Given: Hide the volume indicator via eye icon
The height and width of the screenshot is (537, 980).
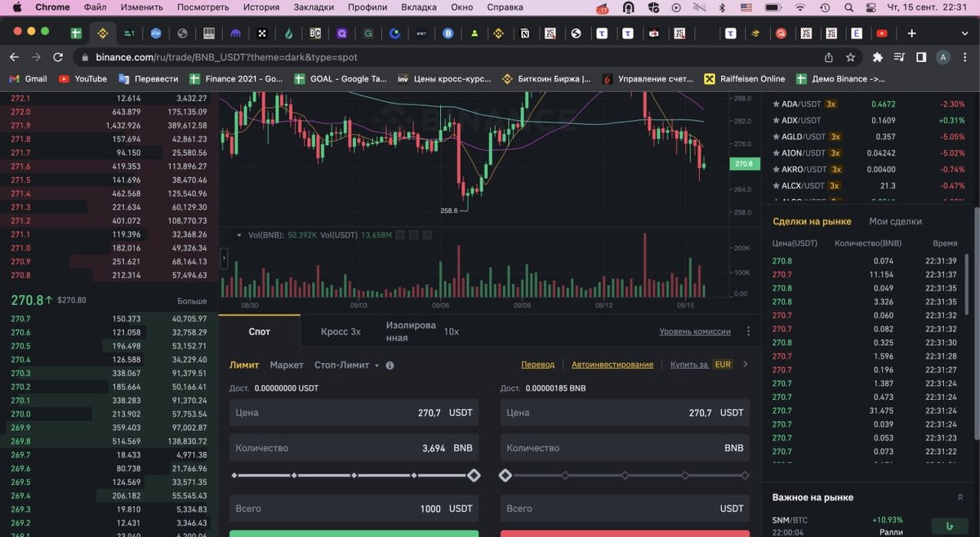Looking at the screenshot, I should 400,235.
